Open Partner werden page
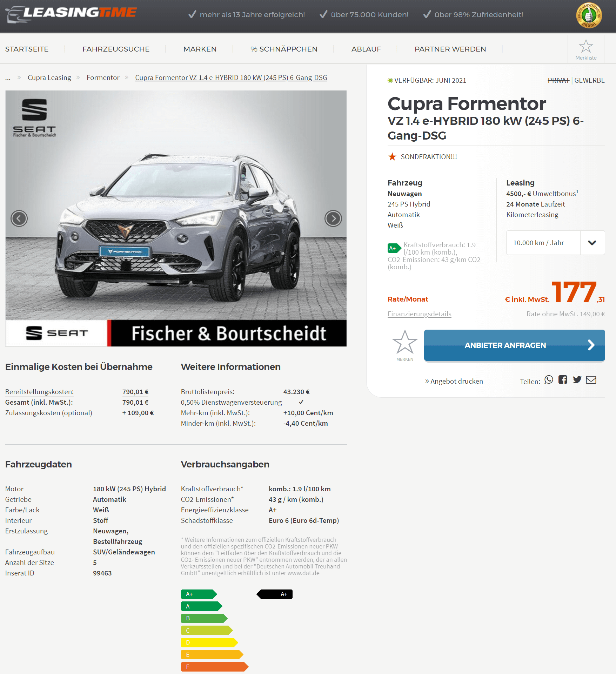 (450, 49)
